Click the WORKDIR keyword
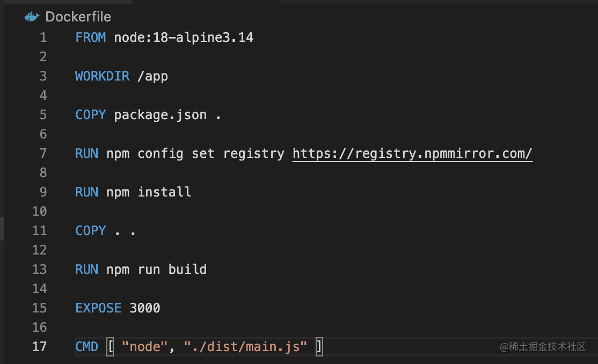The width and height of the screenshot is (598, 364). click(x=102, y=76)
